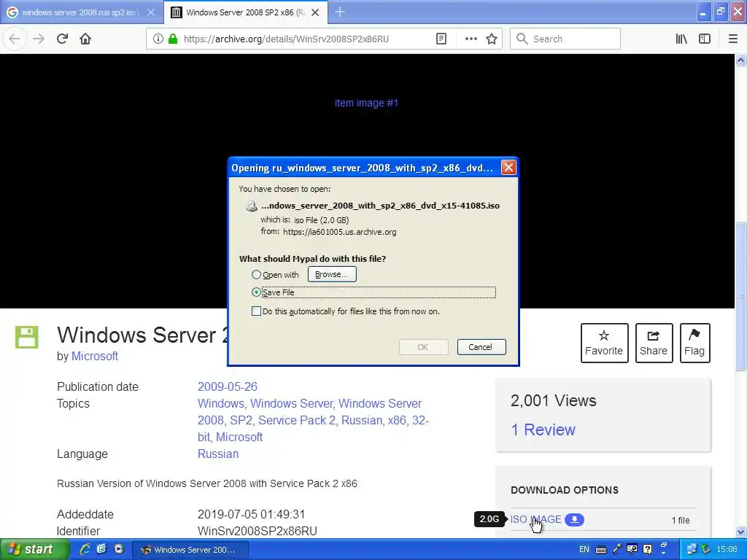Open a new browser tab
Image resolution: width=747 pixels, height=560 pixels.
pyautogui.click(x=340, y=12)
